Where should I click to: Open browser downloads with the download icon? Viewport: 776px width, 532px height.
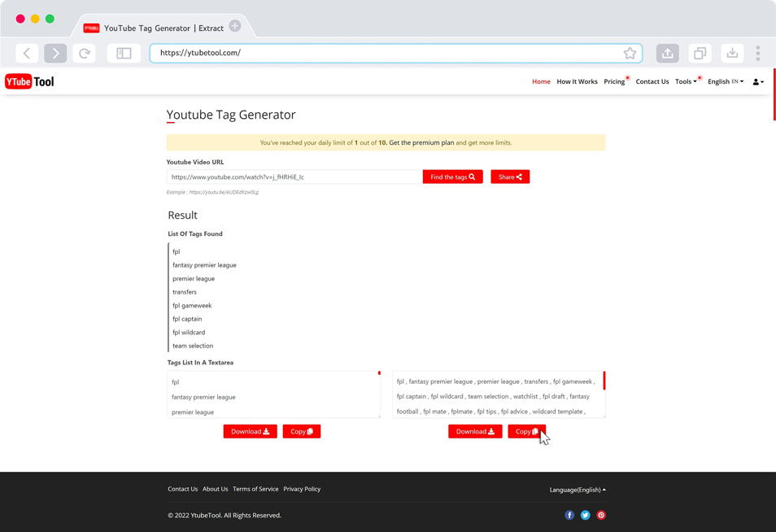click(x=731, y=52)
